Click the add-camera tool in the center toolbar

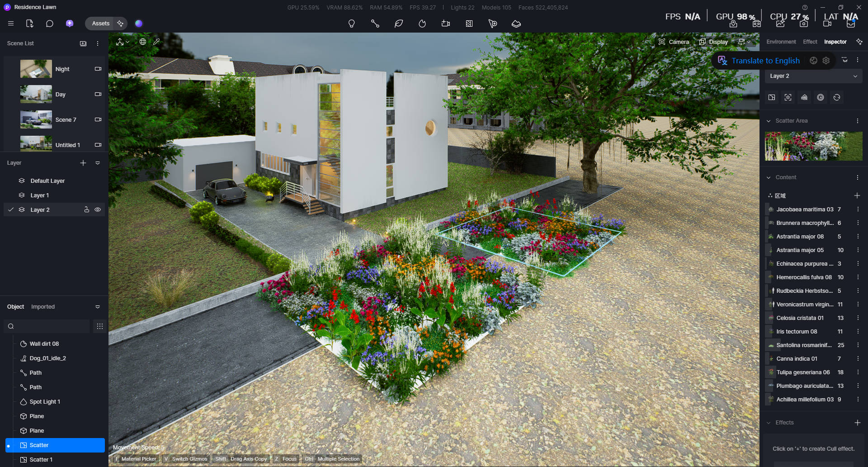tap(446, 24)
